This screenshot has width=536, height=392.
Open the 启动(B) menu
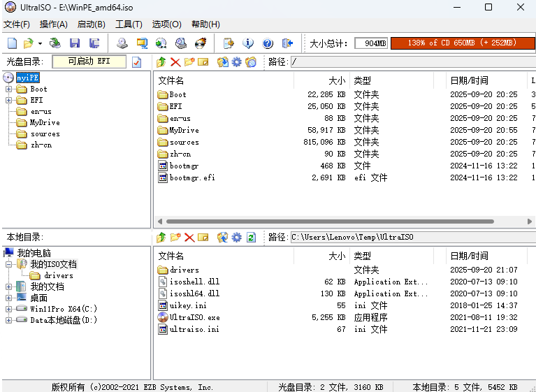coord(92,24)
